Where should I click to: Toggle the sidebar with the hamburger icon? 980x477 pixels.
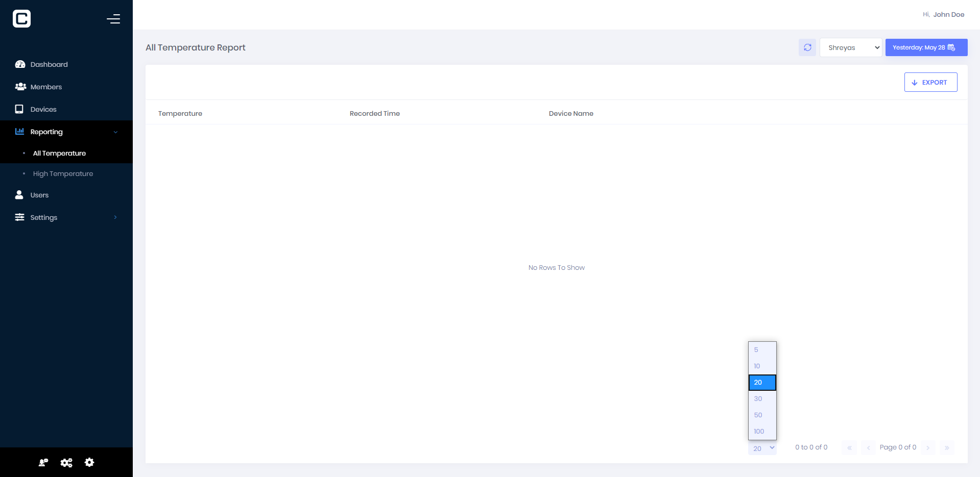pyautogui.click(x=113, y=19)
